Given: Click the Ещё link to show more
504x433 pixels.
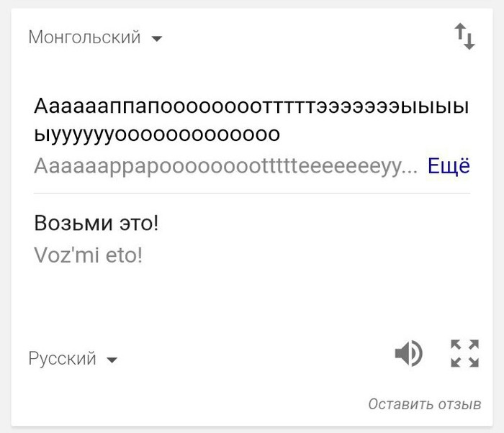Looking at the screenshot, I should coord(449,166).
